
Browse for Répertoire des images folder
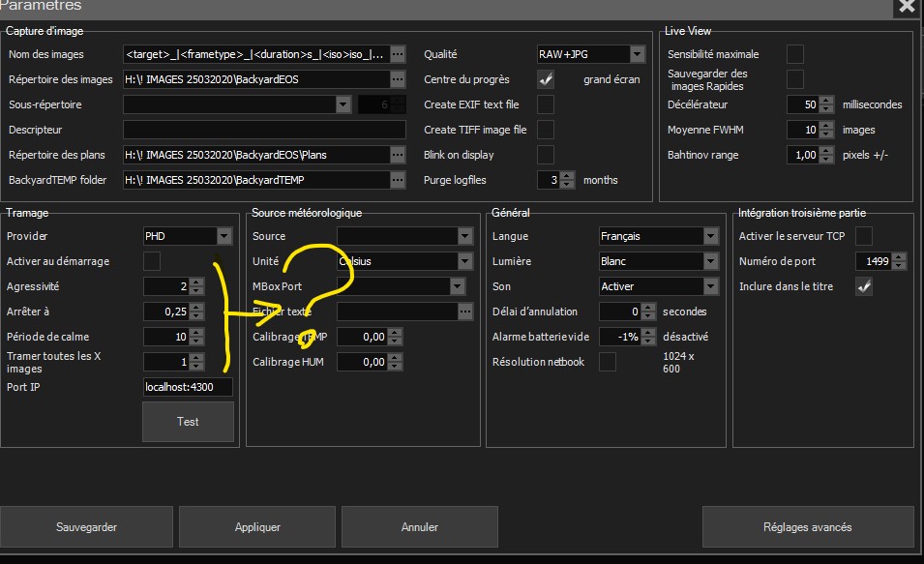398,79
